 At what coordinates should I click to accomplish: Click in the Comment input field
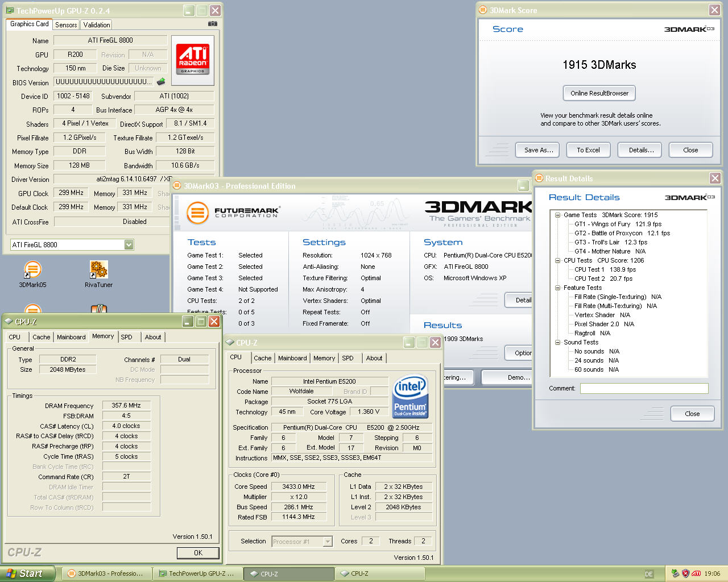644,388
